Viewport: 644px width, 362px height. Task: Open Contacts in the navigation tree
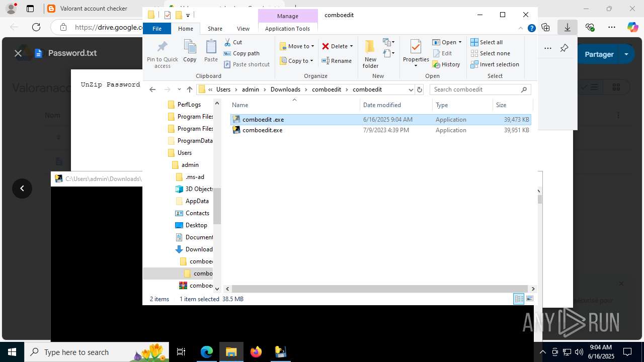[192, 213]
